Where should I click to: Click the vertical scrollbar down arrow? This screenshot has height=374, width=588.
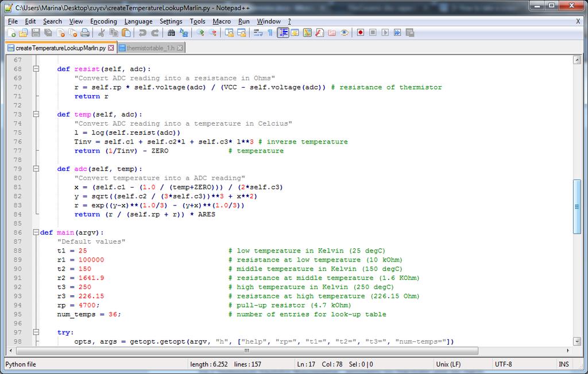click(x=577, y=341)
